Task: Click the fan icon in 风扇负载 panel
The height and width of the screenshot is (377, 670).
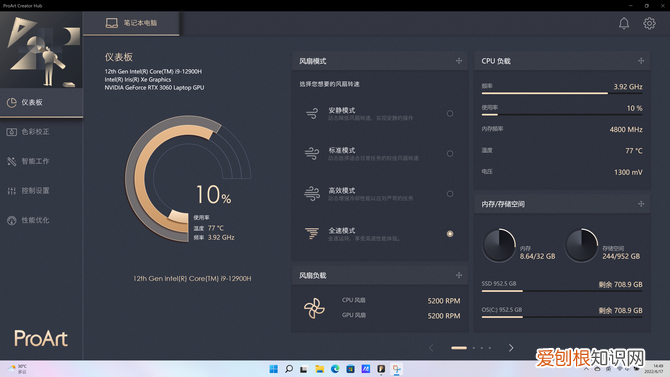Action: (314, 308)
